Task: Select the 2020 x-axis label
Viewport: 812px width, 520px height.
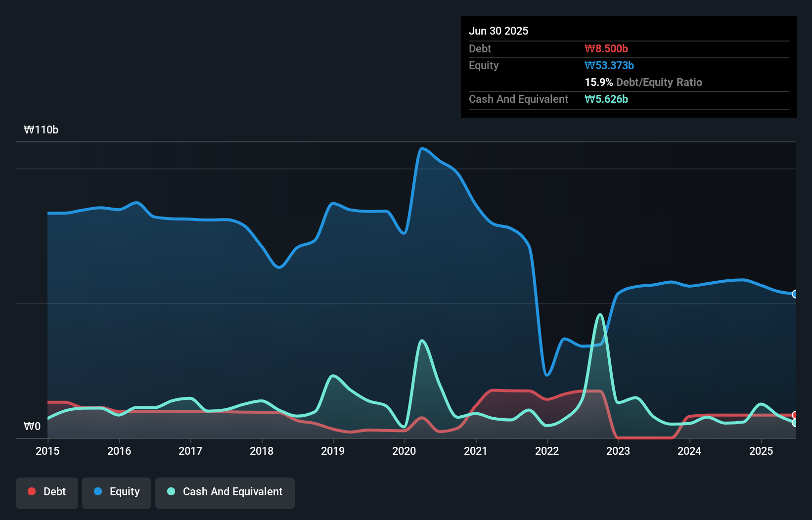Action: [x=404, y=451]
